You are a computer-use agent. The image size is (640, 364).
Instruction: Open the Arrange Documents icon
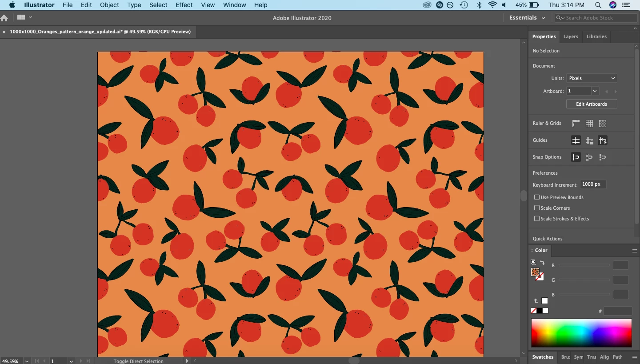tap(21, 17)
